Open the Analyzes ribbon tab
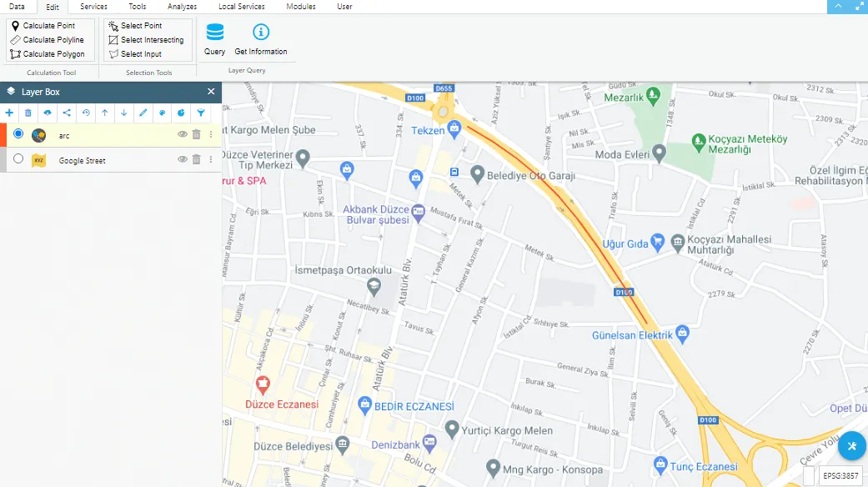 pos(182,7)
